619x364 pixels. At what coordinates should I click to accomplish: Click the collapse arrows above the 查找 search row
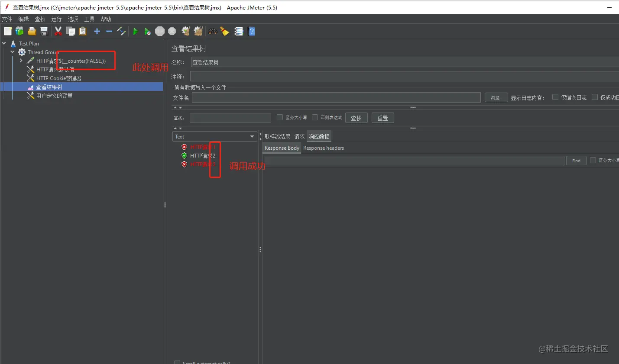tap(178, 107)
